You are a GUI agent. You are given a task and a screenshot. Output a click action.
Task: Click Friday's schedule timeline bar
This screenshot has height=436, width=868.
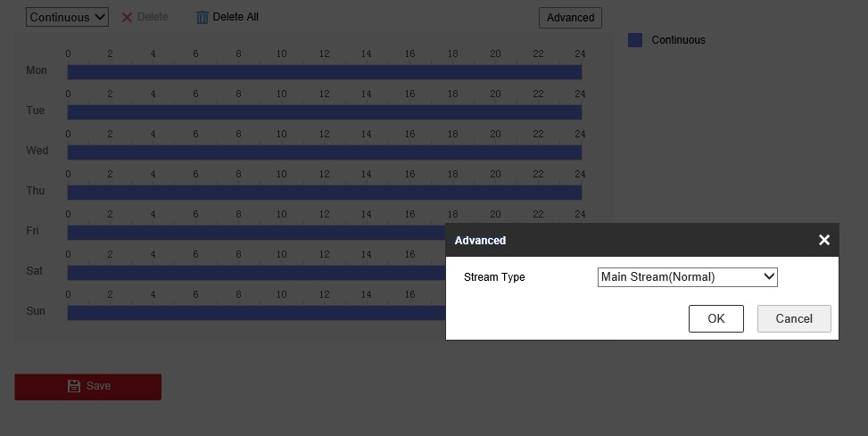point(256,233)
